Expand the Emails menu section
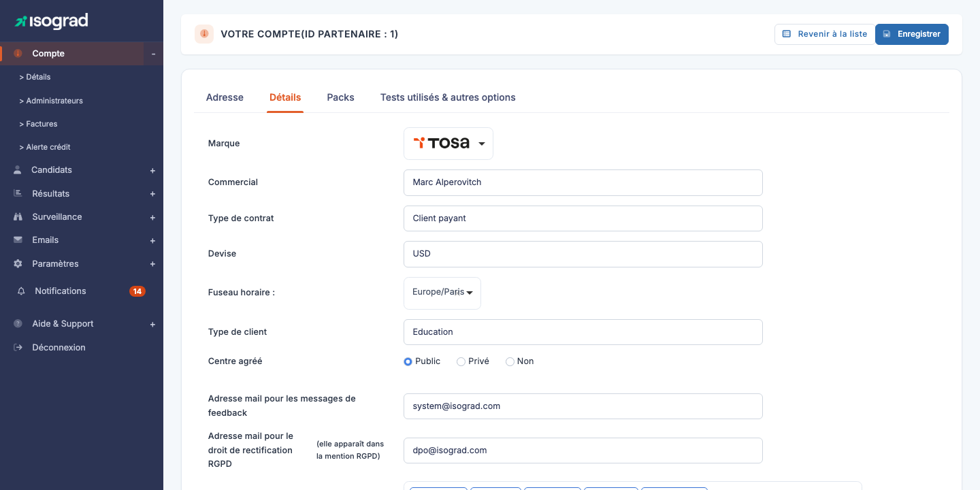The image size is (980, 490). click(x=153, y=241)
